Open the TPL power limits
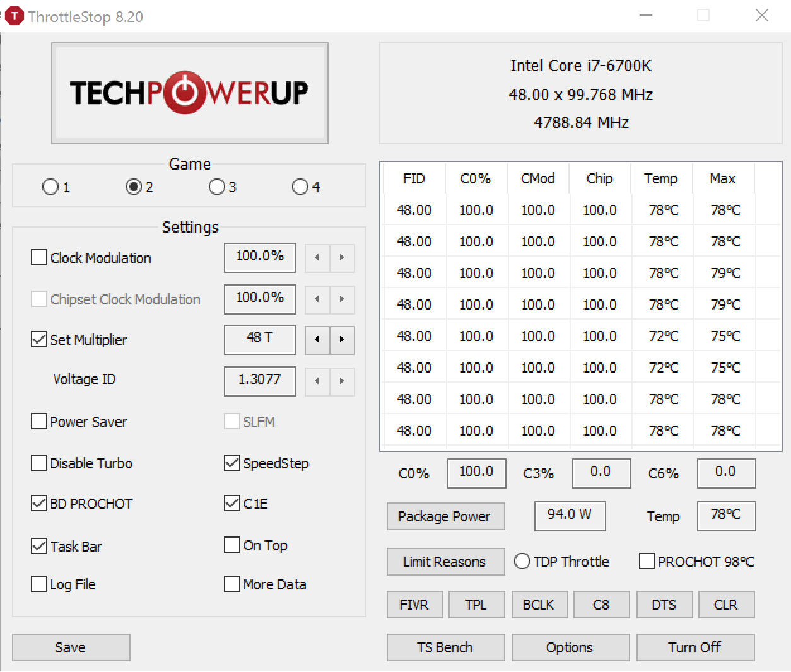 pos(477,605)
